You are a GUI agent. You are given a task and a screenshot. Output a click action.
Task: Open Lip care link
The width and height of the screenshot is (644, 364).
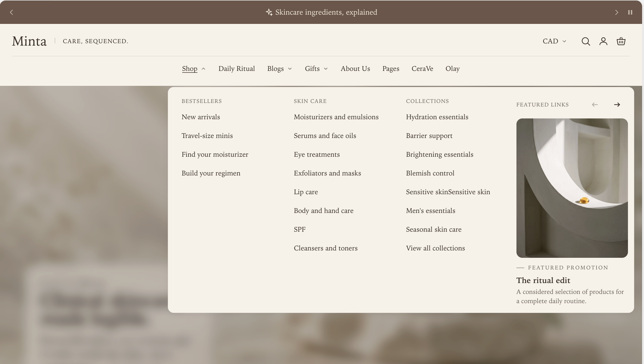point(306,192)
